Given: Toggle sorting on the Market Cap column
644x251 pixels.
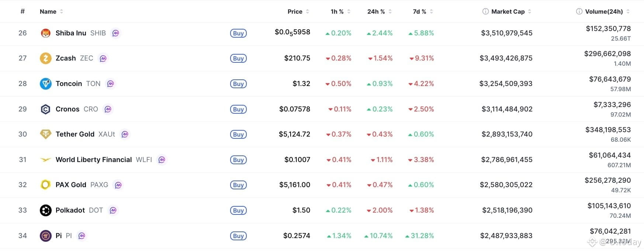Looking at the screenshot, I should pyautogui.click(x=530, y=11).
